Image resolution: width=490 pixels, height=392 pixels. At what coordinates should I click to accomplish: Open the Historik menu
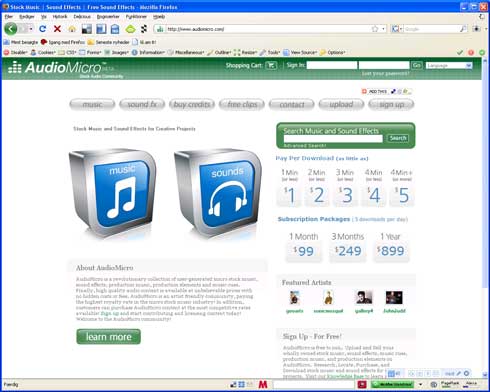tap(60, 16)
